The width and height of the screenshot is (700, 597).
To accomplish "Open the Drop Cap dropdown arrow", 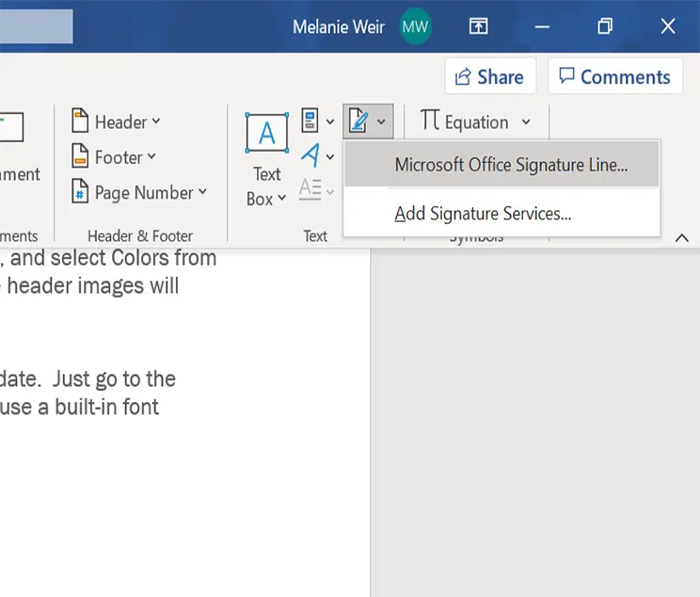I will (x=330, y=192).
